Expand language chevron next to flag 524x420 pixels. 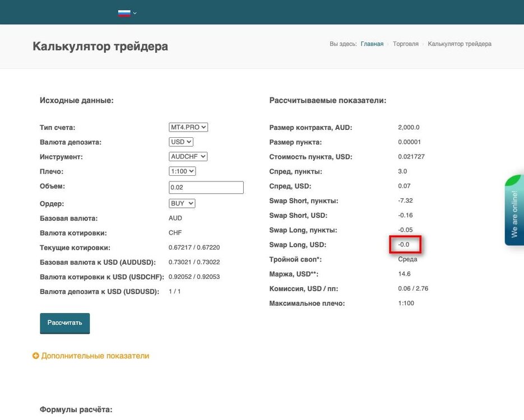pos(135,13)
